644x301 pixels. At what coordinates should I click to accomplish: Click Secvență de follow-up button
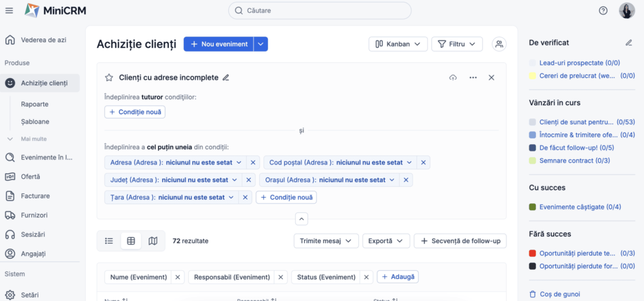(460, 241)
